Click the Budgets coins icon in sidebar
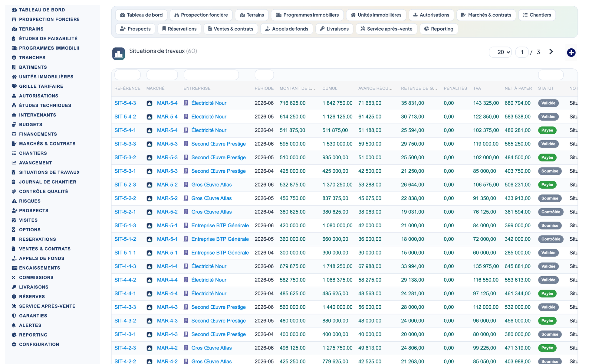Image resolution: width=589 pixels, height=364 pixels. coord(14,125)
